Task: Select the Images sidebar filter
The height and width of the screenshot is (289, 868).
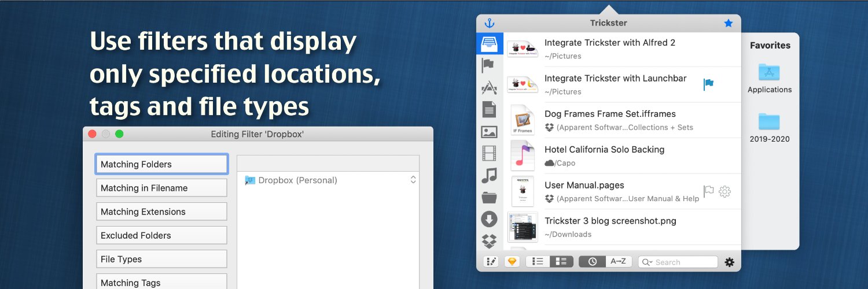Action: click(489, 132)
